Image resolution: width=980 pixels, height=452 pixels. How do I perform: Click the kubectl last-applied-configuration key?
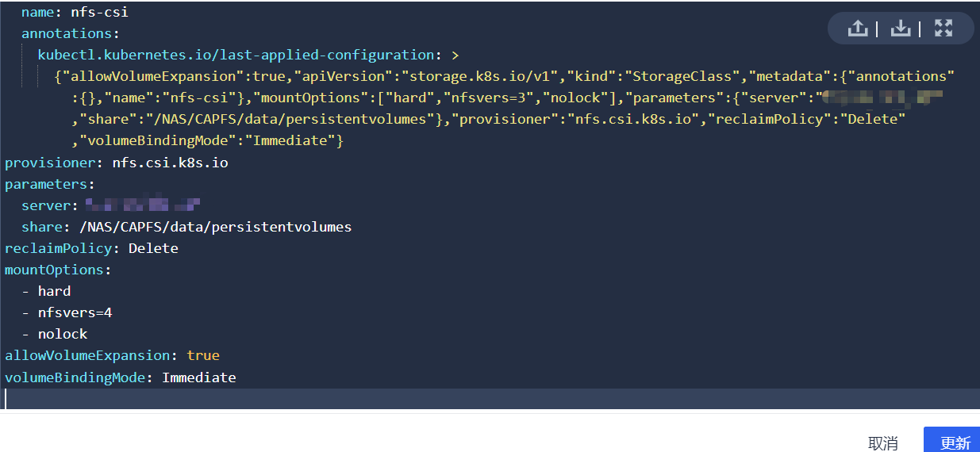coord(236,55)
